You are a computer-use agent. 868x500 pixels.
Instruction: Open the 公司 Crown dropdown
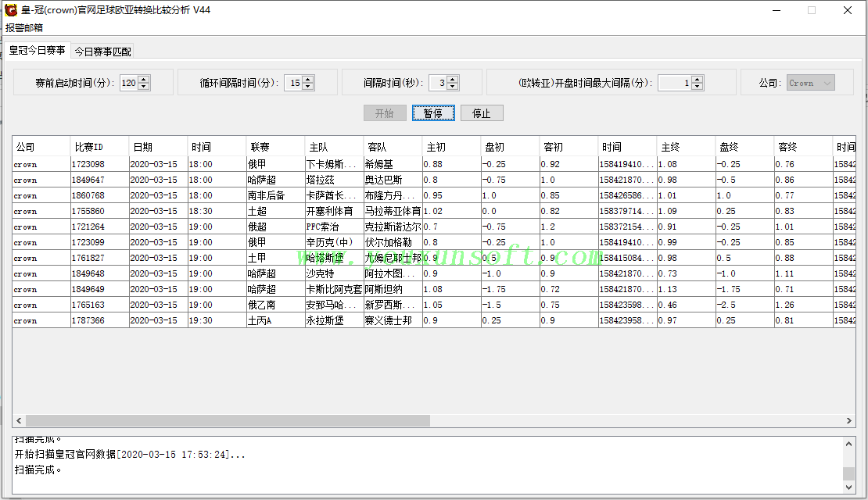coord(810,83)
